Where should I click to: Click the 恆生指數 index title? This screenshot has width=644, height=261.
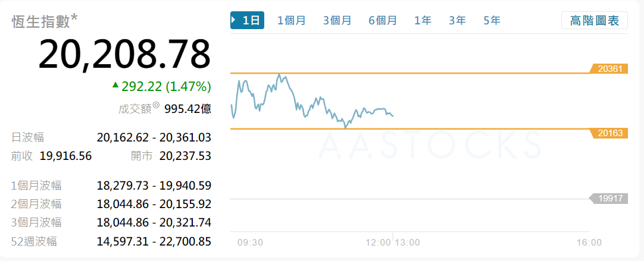tap(42, 22)
